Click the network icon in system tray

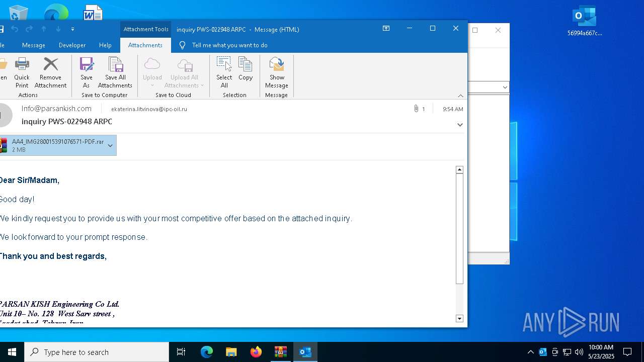567,352
